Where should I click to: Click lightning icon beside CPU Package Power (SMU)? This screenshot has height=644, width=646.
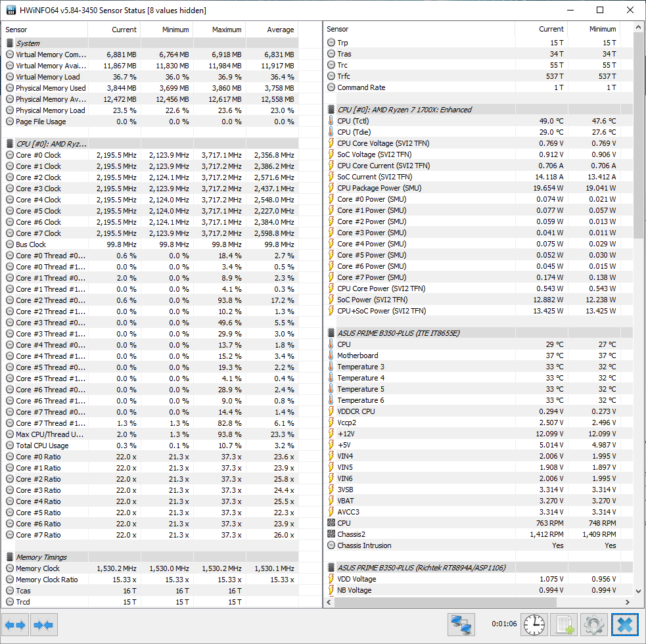(x=331, y=187)
